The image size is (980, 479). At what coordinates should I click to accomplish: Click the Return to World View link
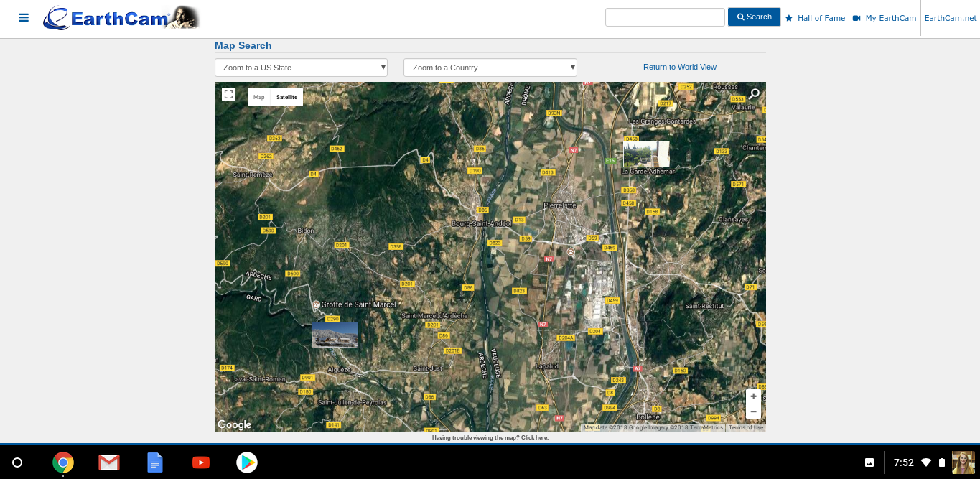click(679, 67)
